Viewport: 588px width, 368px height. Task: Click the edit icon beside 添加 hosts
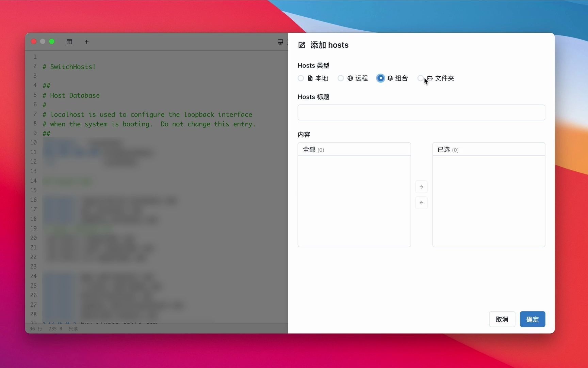click(x=301, y=45)
